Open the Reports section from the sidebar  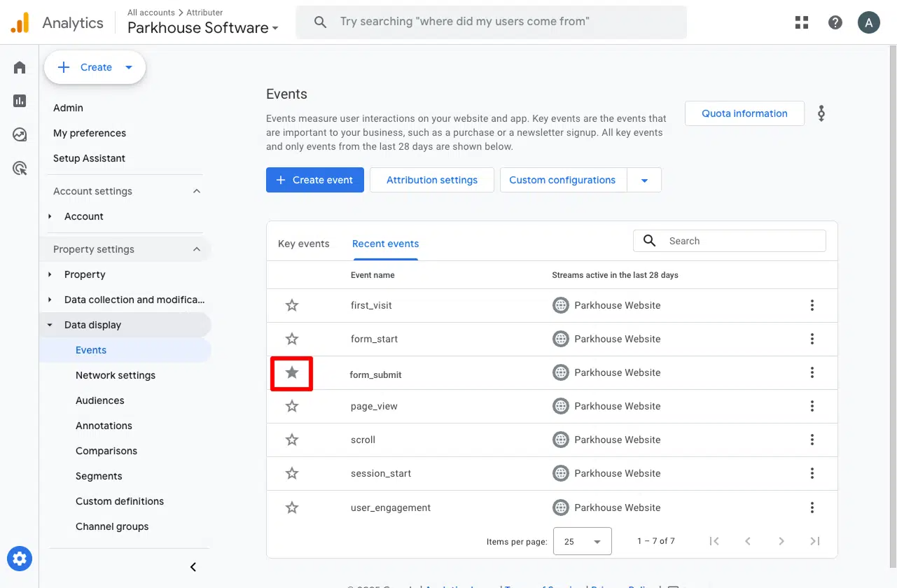[19, 101]
